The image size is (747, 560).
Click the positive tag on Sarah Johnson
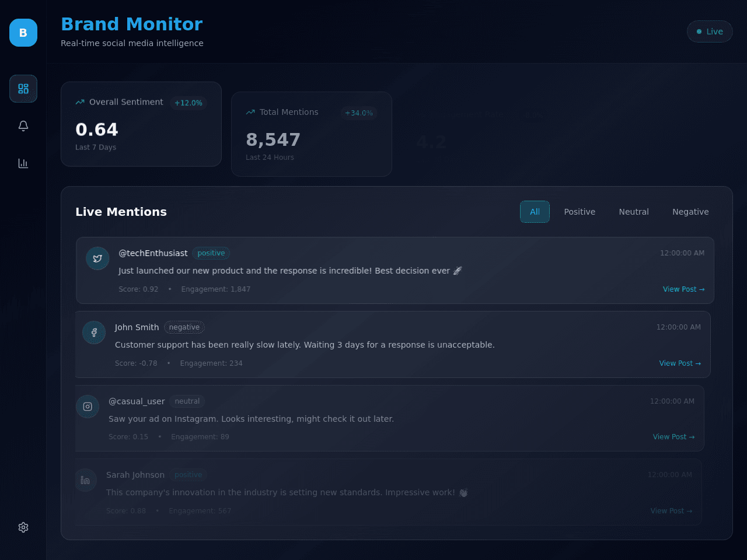(x=189, y=475)
